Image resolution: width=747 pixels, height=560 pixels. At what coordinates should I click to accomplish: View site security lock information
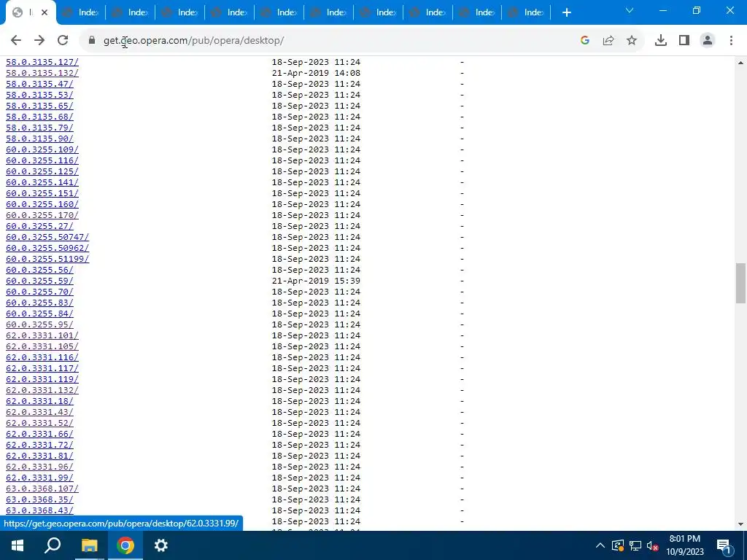(x=92, y=41)
